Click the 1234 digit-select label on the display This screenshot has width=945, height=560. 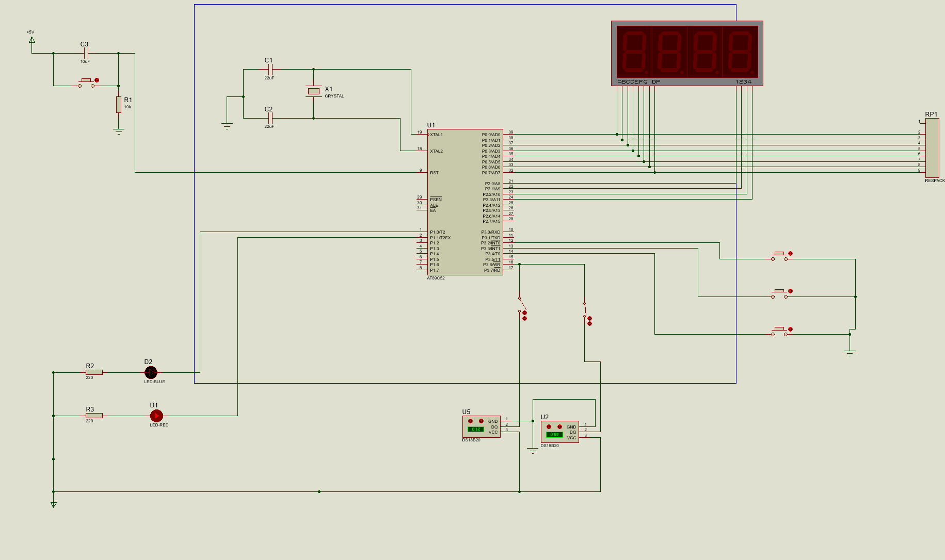[744, 82]
